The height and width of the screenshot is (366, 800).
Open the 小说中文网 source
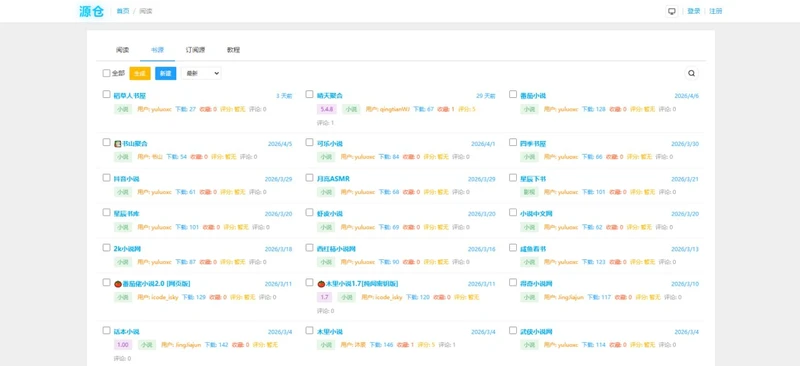click(x=536, y=213)
